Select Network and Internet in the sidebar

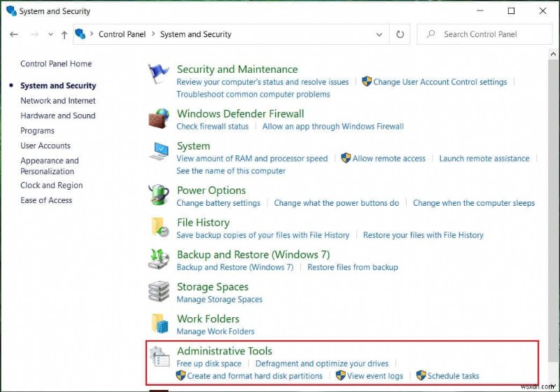point(57,101)
